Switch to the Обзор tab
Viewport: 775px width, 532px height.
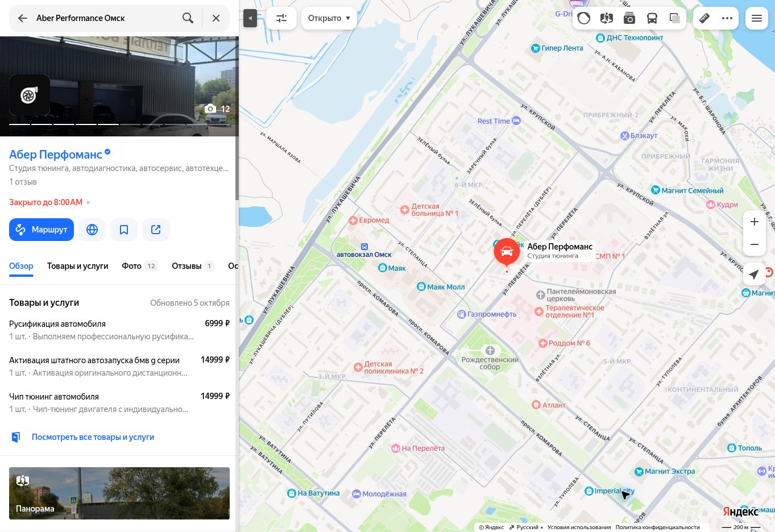[21, 266]
